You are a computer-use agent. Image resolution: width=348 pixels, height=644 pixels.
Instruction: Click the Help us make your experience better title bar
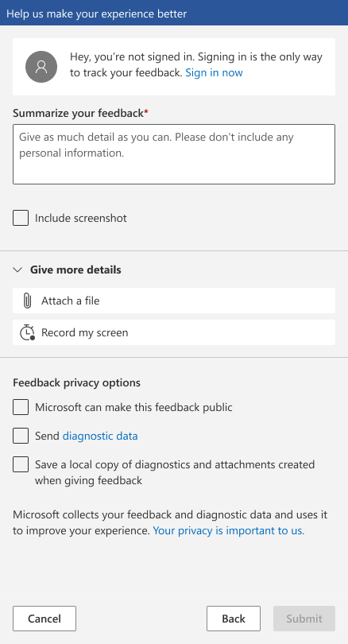click(174, 13)
